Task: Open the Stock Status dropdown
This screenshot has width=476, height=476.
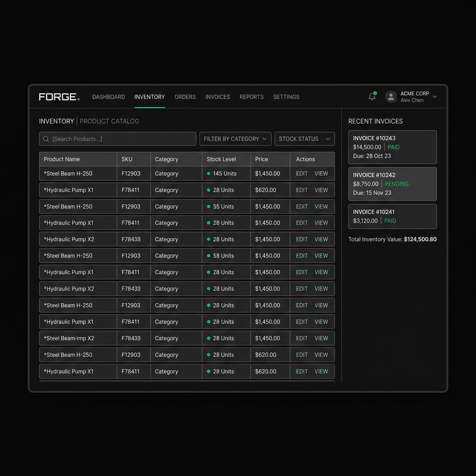Action: pos(304,139)
